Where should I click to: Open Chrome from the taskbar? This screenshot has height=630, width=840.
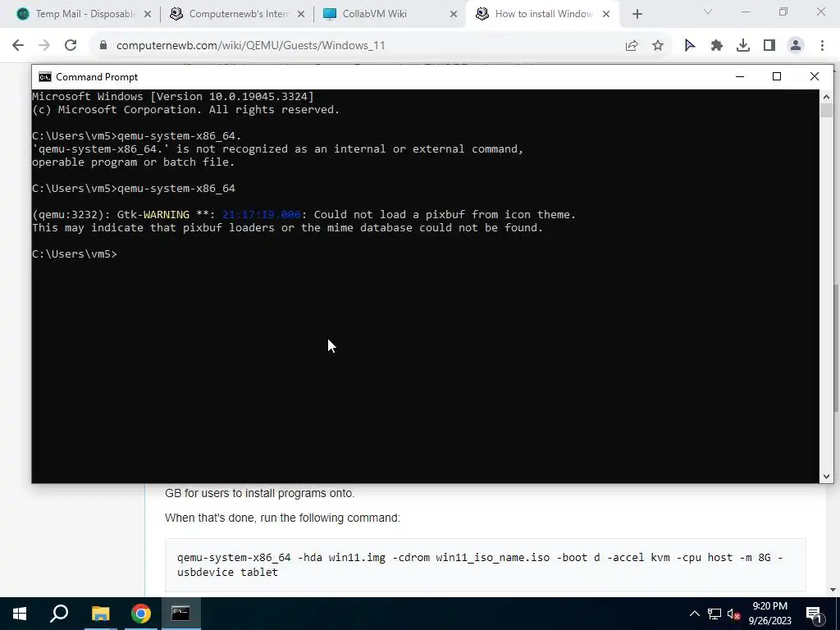141,614
